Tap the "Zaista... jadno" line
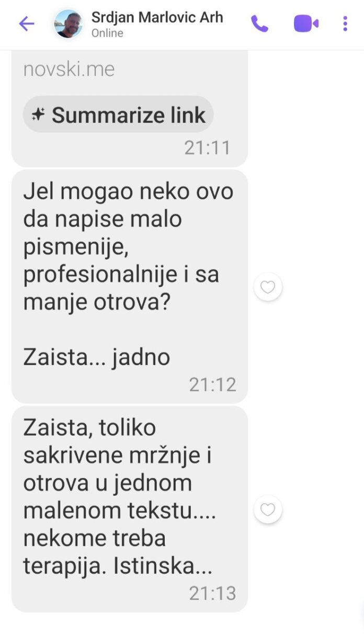This screenshot has height=634, width=364. tap(97, 358)
